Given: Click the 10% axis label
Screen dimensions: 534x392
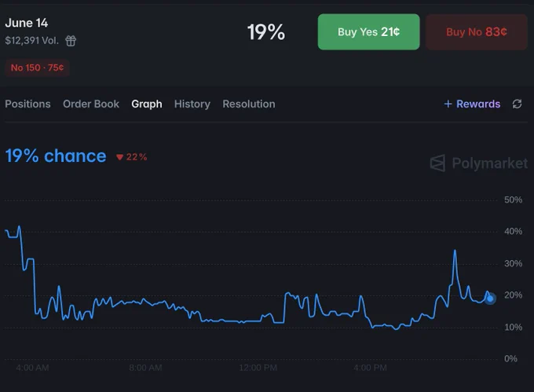Looking at the screenshot, I should pyautogui.click(x=514, y=328).
